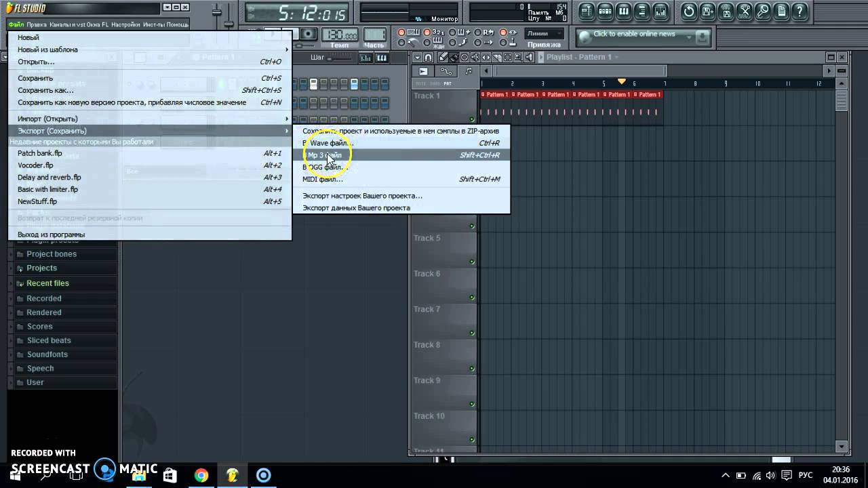Open the Project info page icon
The width and height of the screenshot is (868, 488).
point(781,12)
